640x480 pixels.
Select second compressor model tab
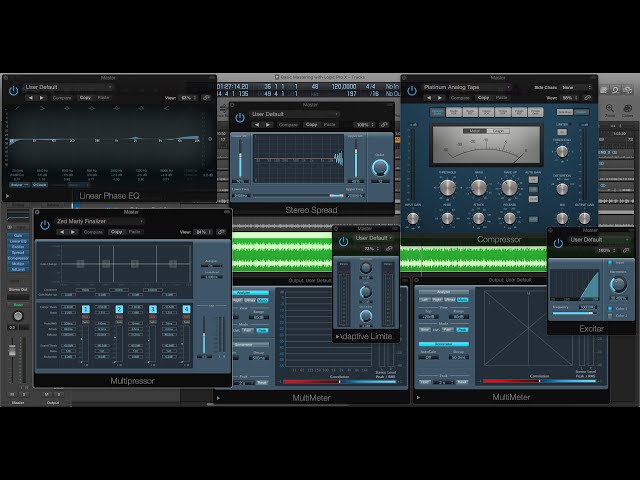click(453, 112)
